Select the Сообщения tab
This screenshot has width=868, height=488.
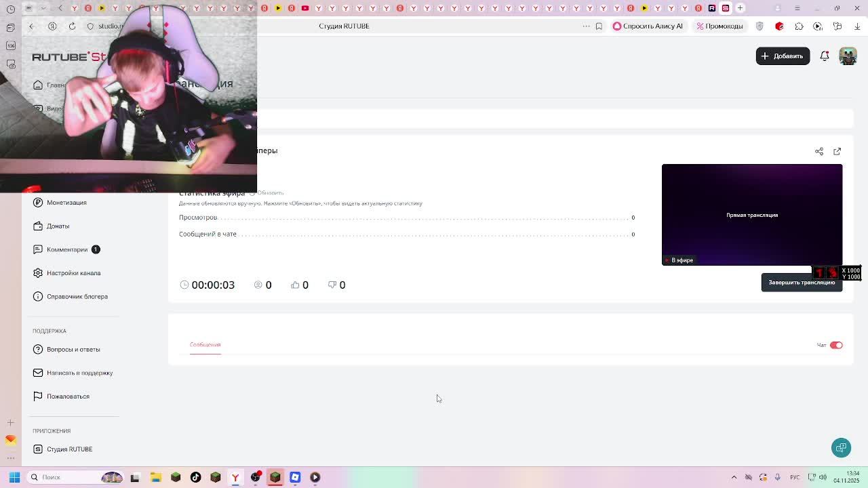click(205, 345)
